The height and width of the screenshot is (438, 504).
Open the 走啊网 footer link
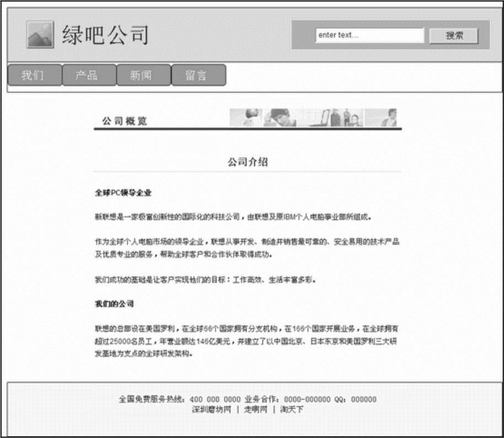click(x=255, y=409)
